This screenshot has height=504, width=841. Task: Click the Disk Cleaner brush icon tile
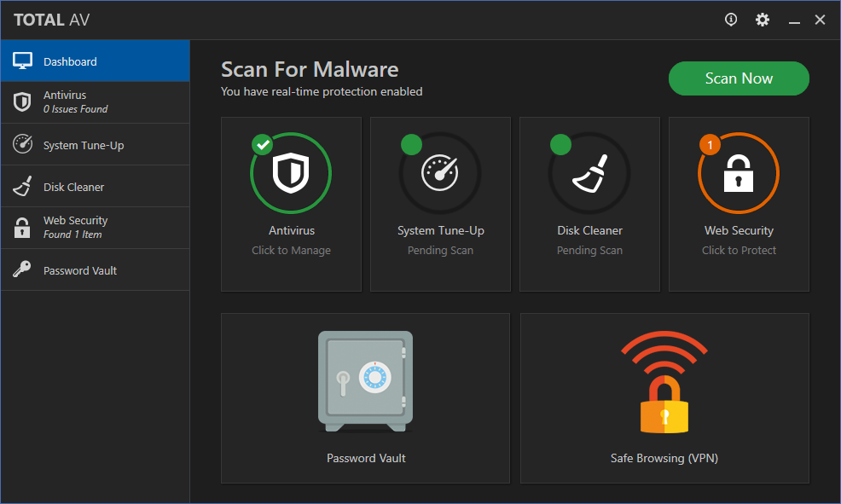589,172
